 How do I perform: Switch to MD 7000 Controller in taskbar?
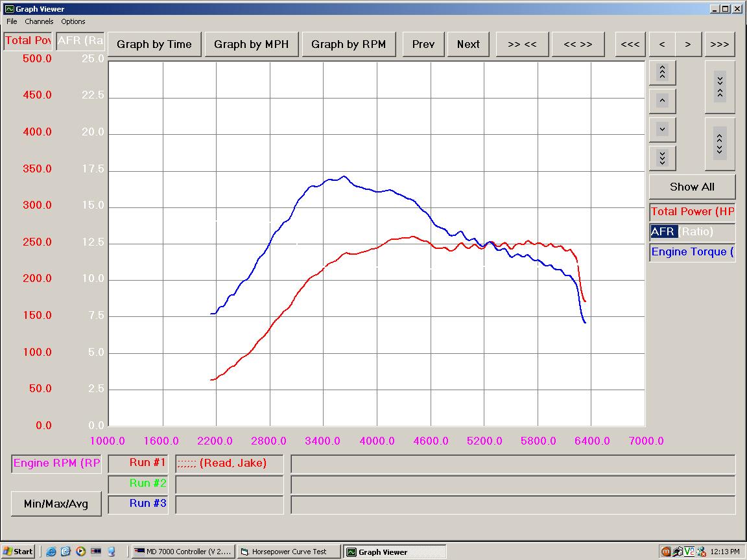point(182,552)
